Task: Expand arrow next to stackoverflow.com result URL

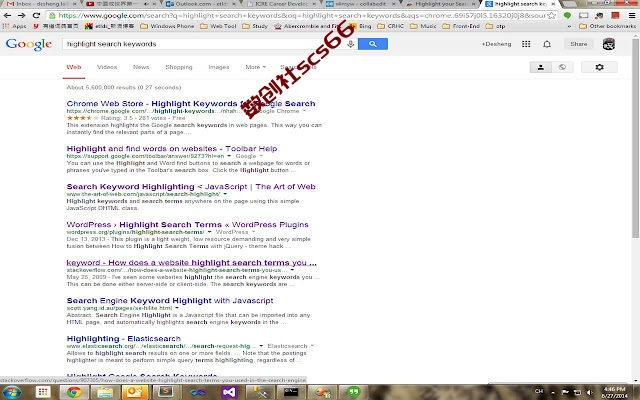Action: click(292, 270)
